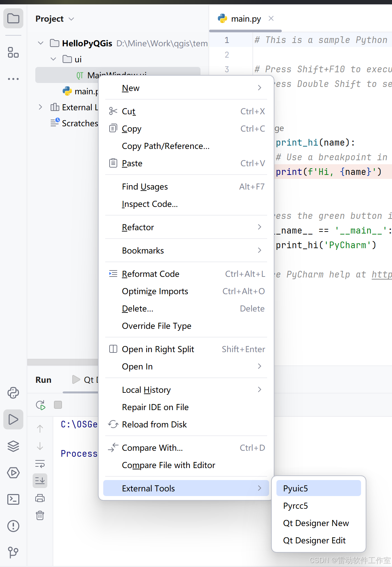392x567 pixels.
Task: Click the down arrow in Run console
Action: coord(40,446)
